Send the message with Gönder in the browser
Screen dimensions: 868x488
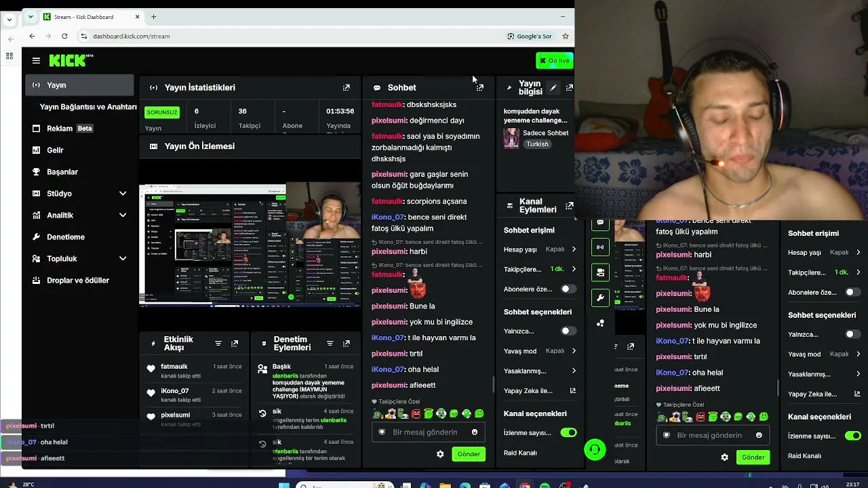pyautogui.click(x=469, y=454)
